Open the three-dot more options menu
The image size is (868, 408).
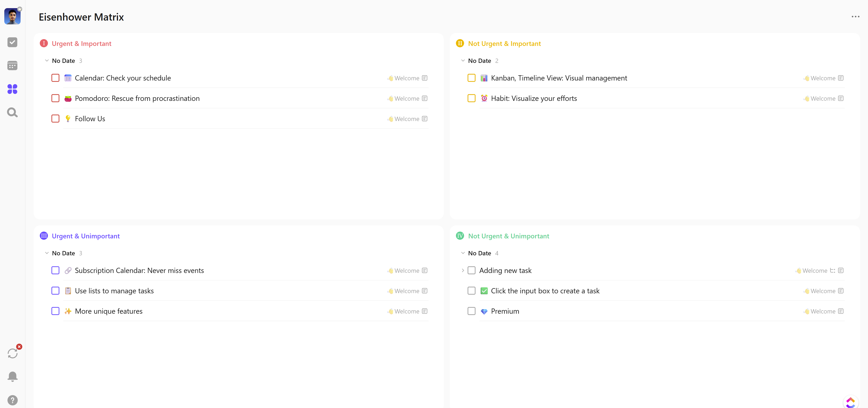[855, 17]
